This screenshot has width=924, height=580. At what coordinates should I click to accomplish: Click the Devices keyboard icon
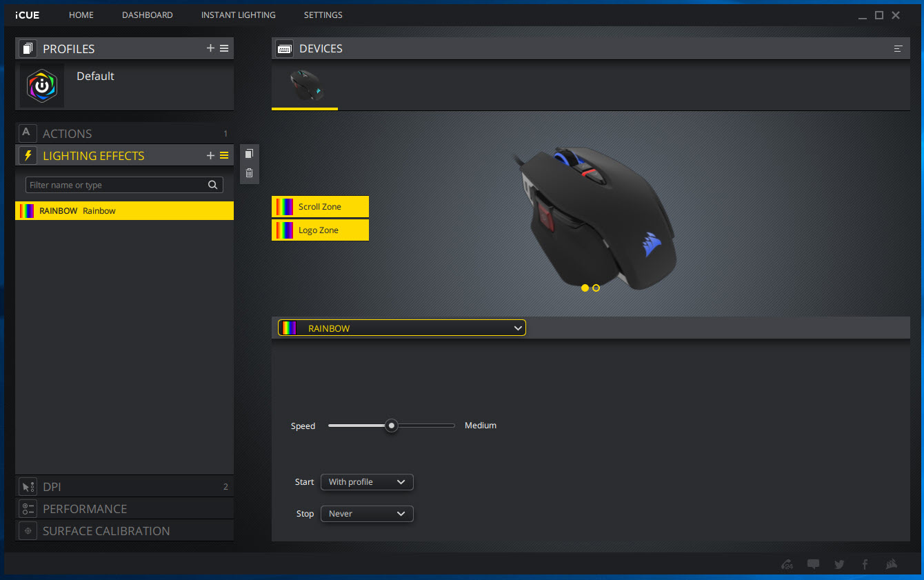[x=284, y=48]
